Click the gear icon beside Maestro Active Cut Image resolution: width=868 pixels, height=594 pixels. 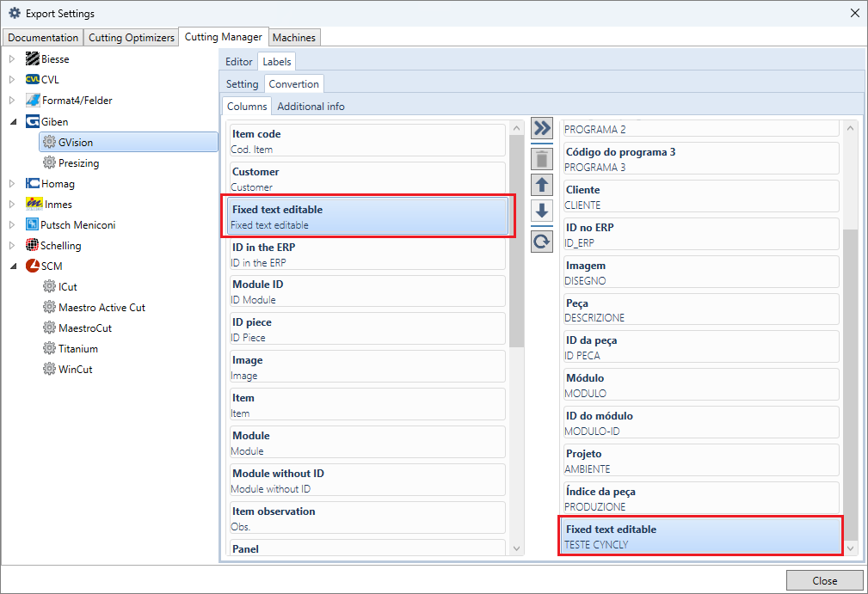click(49, 307)
